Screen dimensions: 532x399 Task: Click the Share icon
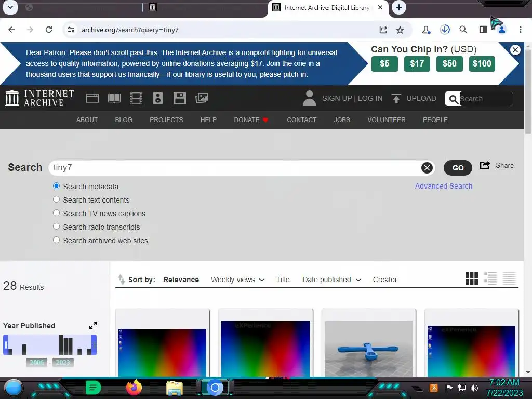[x=485, y=165]
